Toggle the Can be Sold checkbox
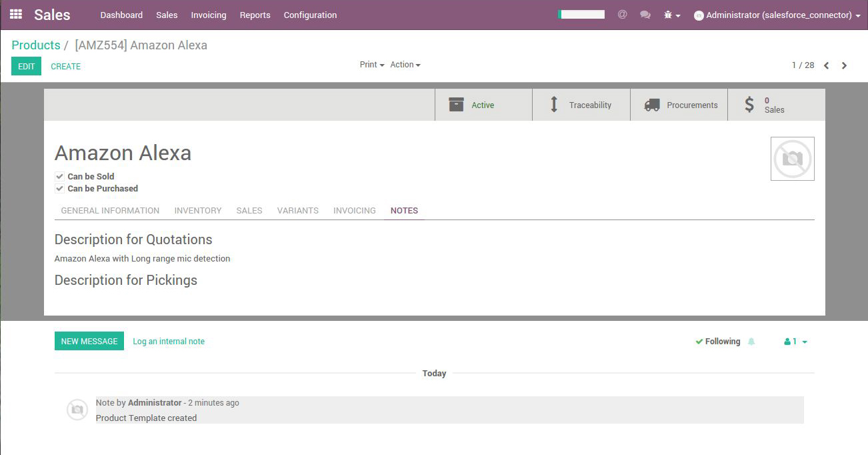 pos(59,177)
